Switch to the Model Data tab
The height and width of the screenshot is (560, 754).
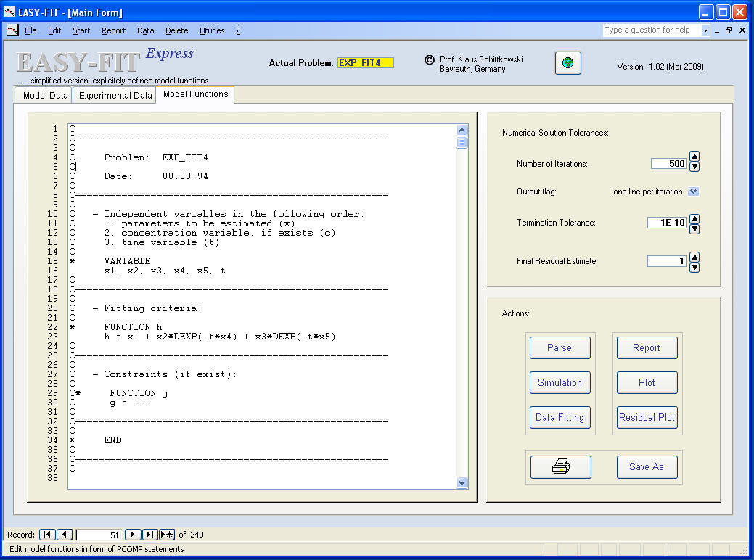tap(45, 96)
